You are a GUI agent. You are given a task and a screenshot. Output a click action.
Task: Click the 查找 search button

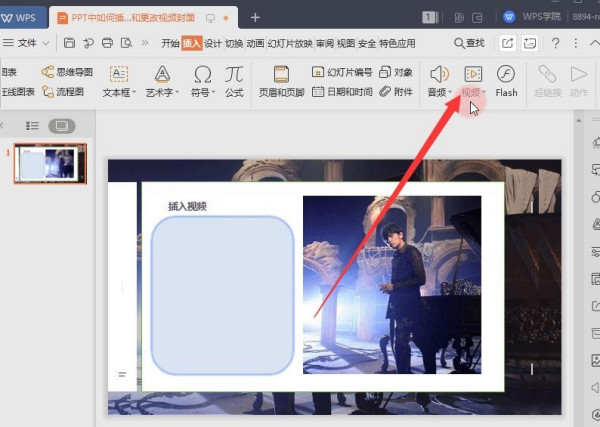tap(469, 43)
